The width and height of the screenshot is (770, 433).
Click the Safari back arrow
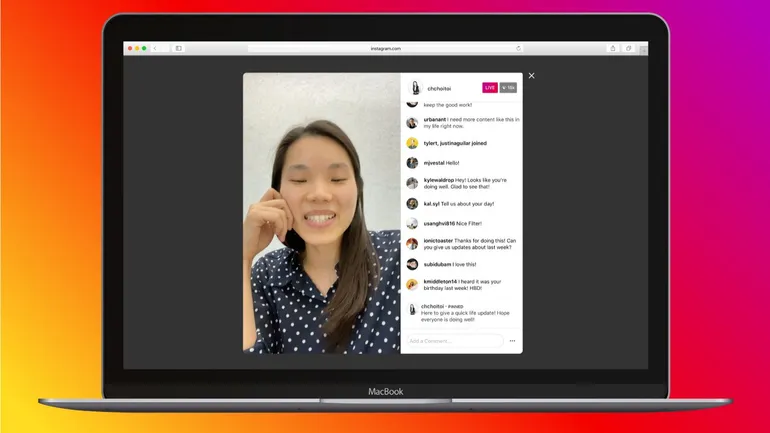(155, 48)
